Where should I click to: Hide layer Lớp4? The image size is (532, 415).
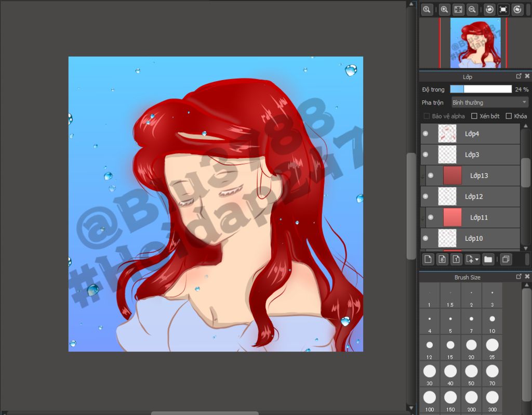[425, 134]
